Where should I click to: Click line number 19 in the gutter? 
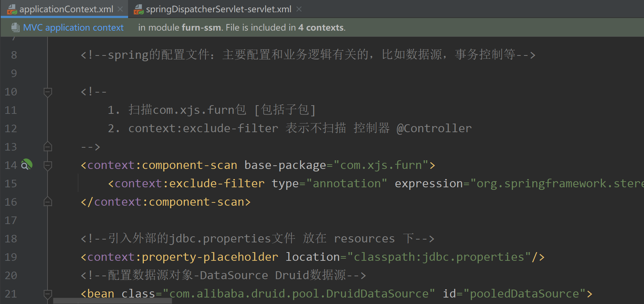pos(11,257)
